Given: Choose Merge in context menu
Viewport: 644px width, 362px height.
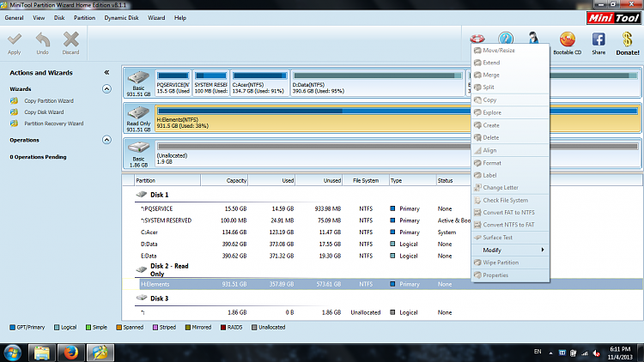Looking at the screenshot, I should point(510,75).
